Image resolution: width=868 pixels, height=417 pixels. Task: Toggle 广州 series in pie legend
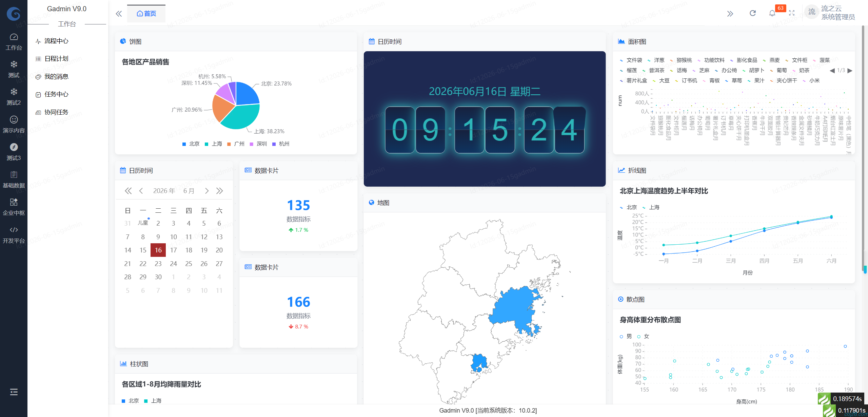[236, 144]
